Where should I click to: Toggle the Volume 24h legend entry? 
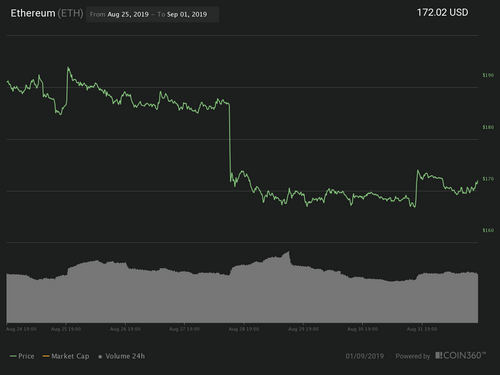122,356
